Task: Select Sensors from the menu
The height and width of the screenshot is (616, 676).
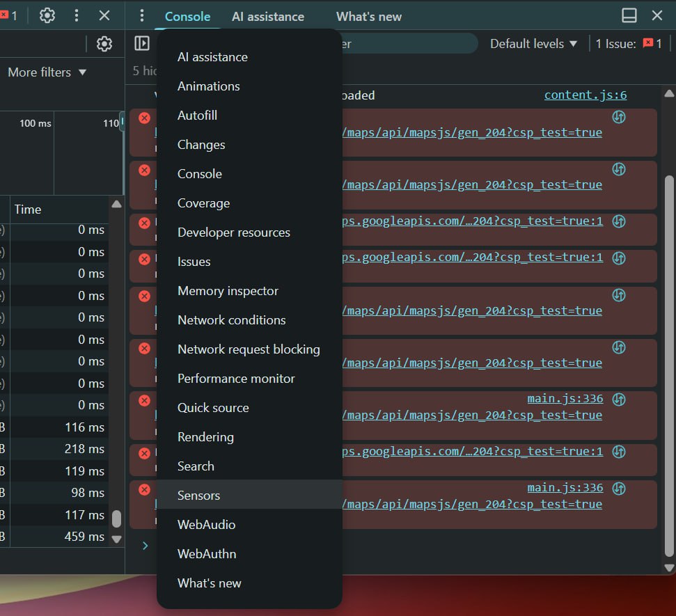Action: pos(198,496)
